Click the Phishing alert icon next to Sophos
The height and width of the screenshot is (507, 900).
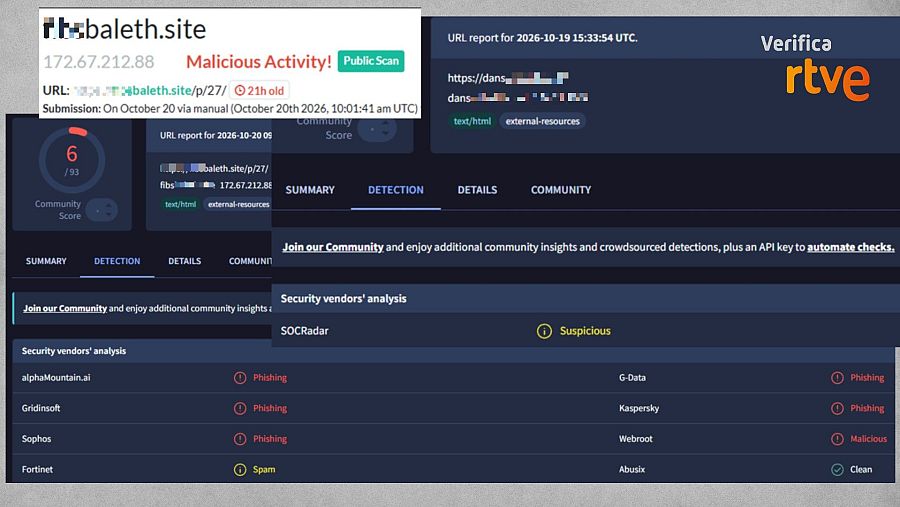[x=240, y=439]
